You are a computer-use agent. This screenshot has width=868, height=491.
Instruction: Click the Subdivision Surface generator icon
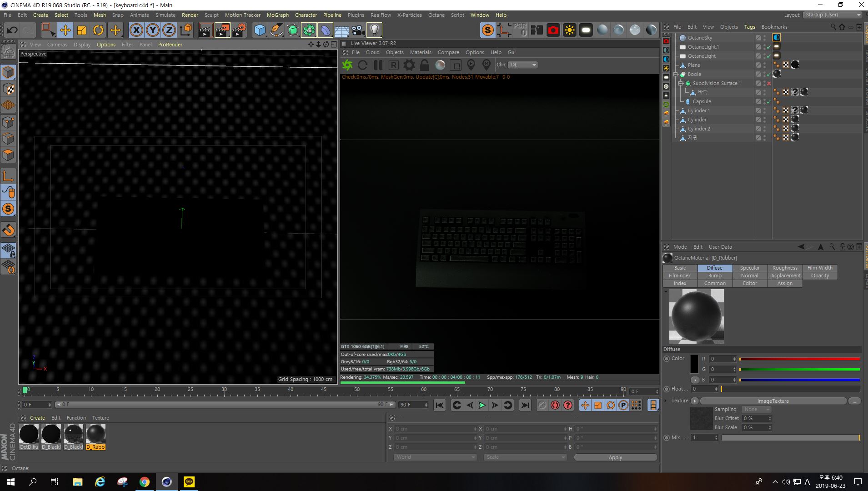pyautogui.click(x=293, y=30)
